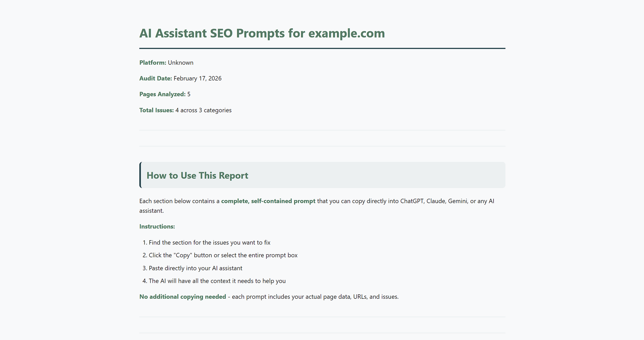Select the bold "complete, self-contained prompt" phrase

[x=268, y=201]
